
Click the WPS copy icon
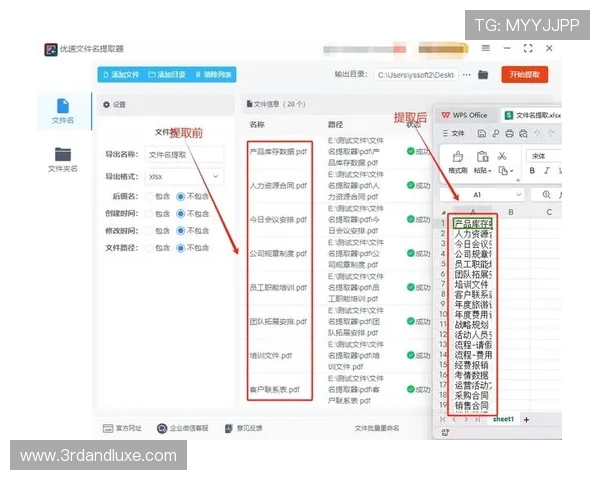[x=503, y=171]
